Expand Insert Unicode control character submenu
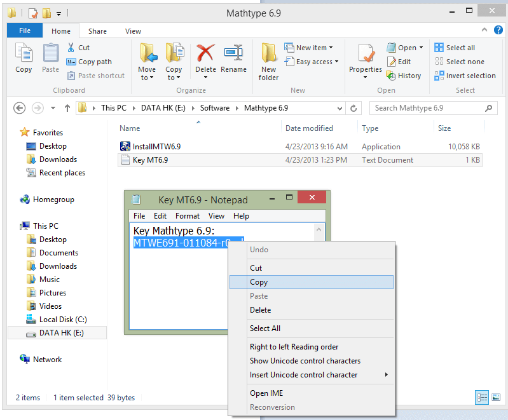Image resolution: width=508 pixels, height=420 pixels. [312, 375]
